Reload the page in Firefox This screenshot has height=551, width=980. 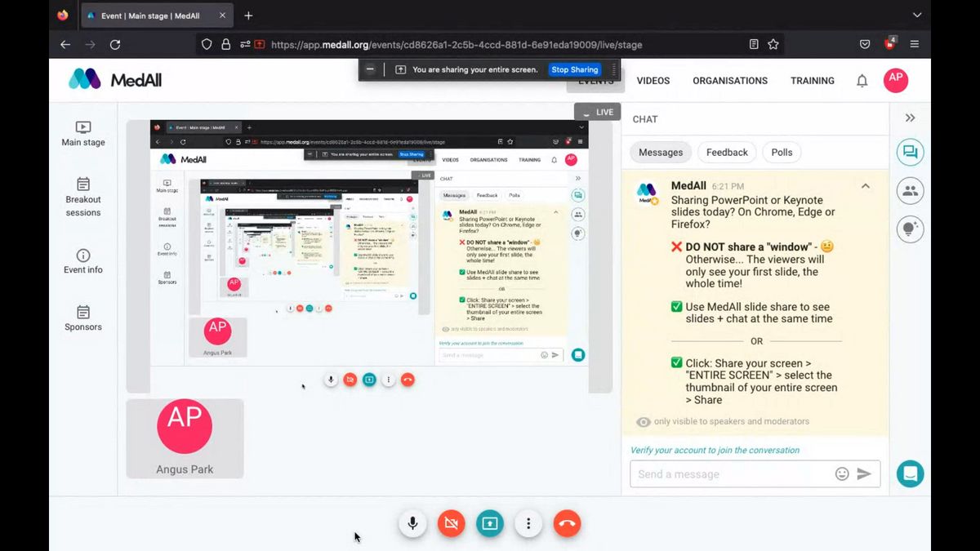point(115,45)
